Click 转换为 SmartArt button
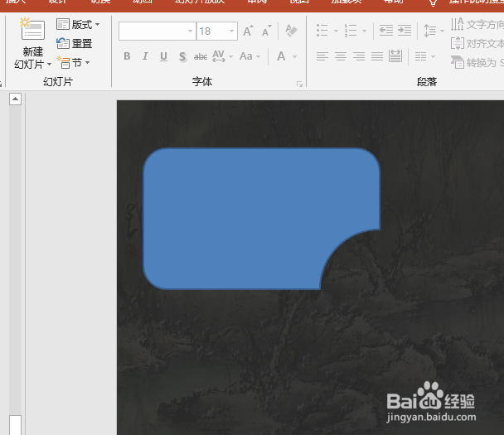This screenshot has width=504, height=435. point(477,62)
